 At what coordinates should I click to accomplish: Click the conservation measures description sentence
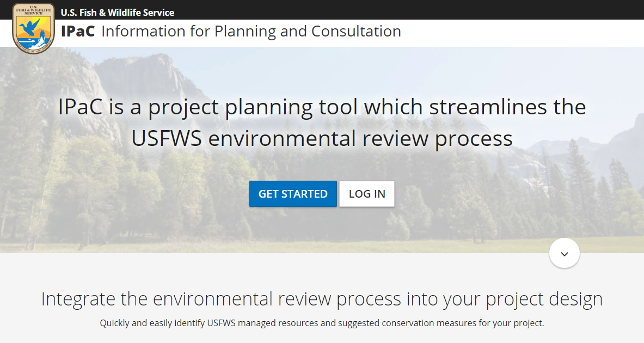click(x=322, y=322)
